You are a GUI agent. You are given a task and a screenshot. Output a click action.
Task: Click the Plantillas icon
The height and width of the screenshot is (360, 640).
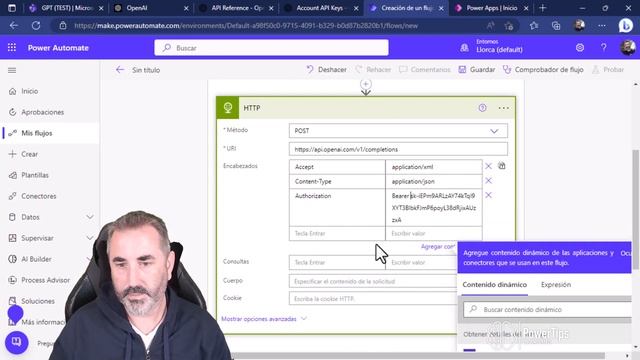click(12, 175)
